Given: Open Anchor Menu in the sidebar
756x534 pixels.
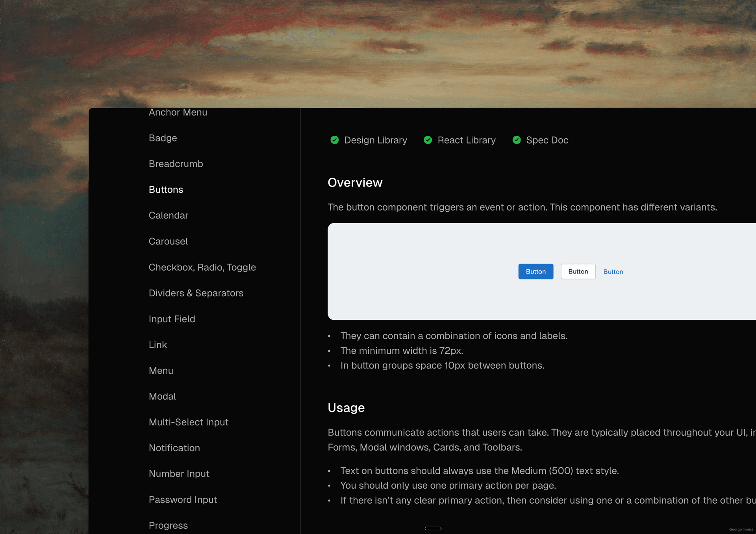Looking at the screenshot, I should tap(178, 113).
